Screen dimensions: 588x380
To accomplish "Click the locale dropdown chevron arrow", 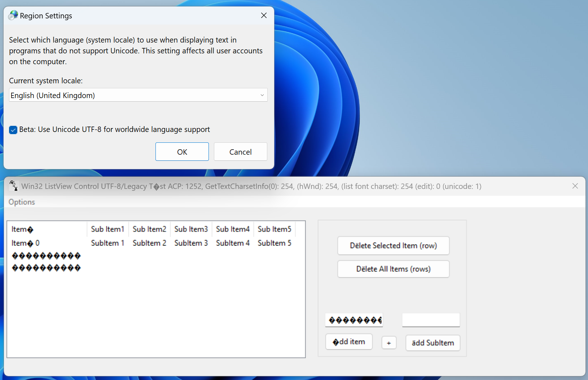I will 262,95.
